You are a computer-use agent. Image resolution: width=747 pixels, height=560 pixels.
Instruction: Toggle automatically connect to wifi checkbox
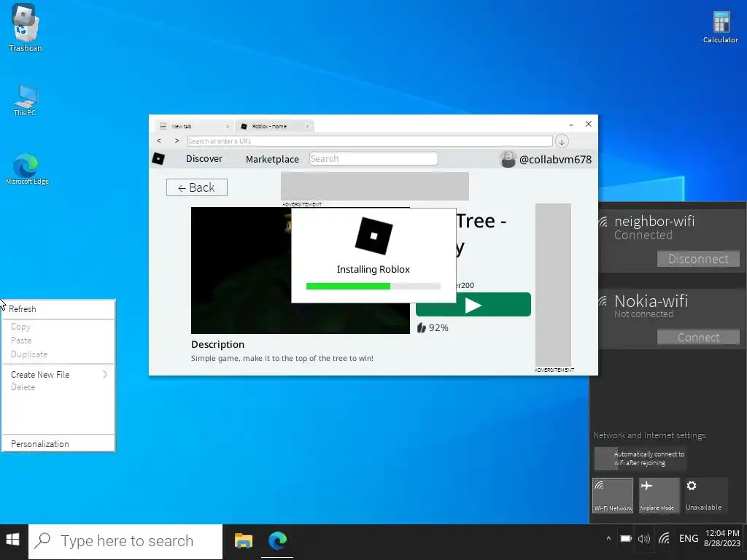605,458
